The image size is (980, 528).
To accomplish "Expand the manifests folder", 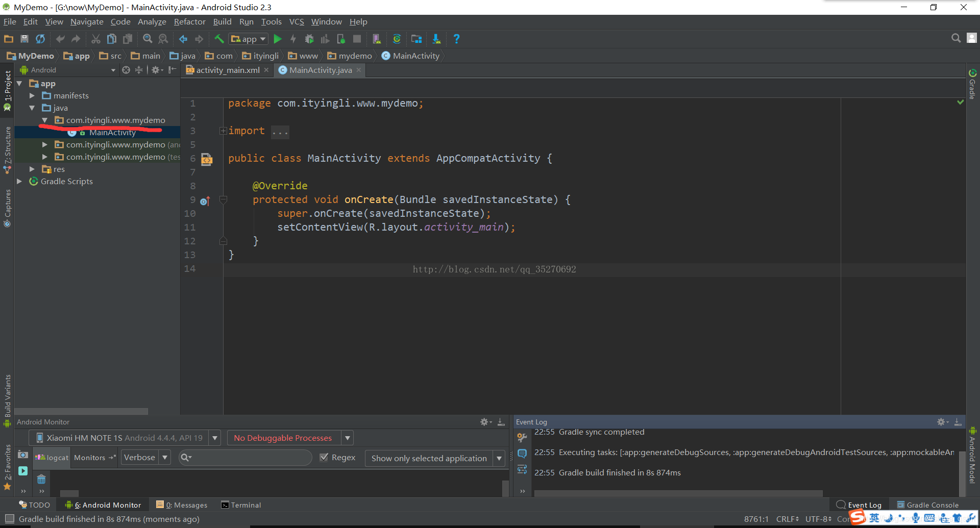I will pyautogui.click(x=32, y=95).
